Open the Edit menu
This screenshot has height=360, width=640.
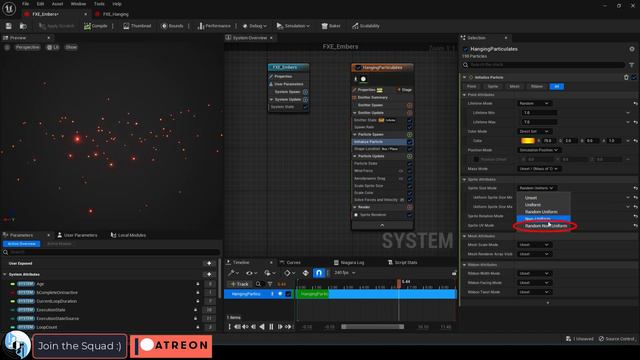click(40, 4)
